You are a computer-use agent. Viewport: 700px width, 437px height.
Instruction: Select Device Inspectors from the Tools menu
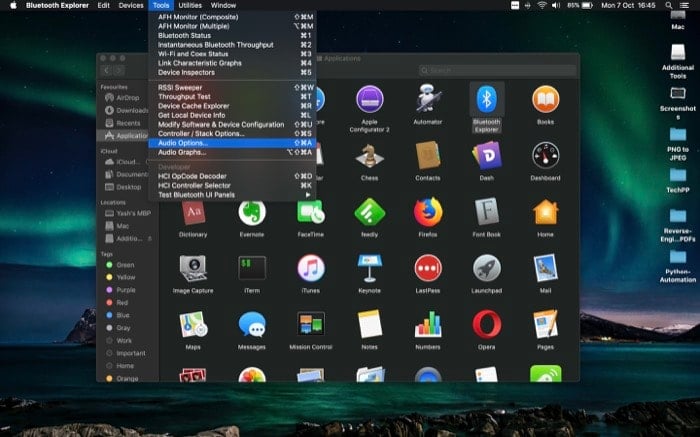click(232, 72)
